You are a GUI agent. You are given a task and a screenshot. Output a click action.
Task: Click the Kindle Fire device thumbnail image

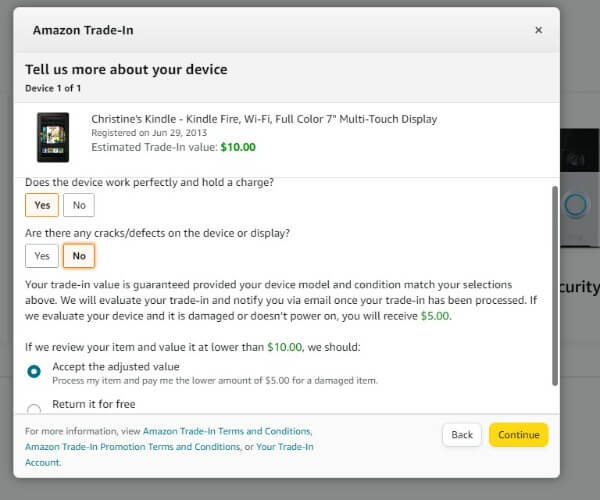click(x=53, y=137)
